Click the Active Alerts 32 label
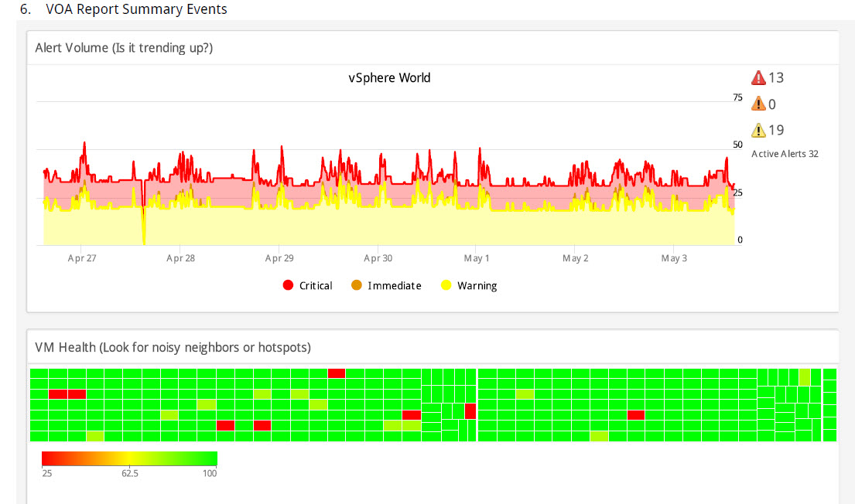The image size is (855, 504). point(785,154)
